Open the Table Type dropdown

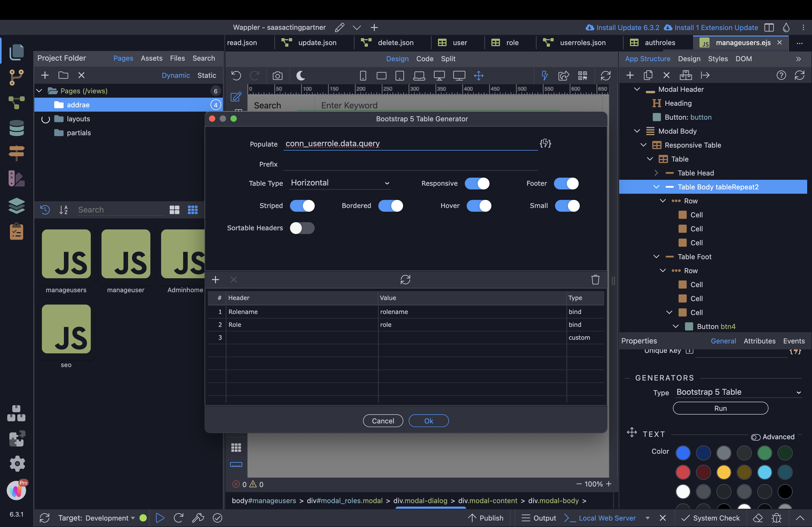click(x=340, y=183)
